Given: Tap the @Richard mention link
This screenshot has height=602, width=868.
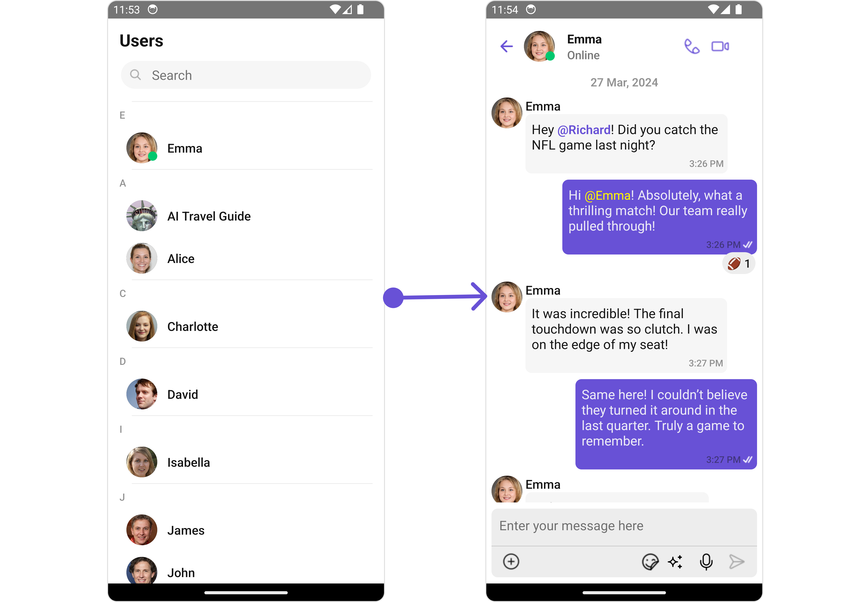Looking at the screenshot, I should [584, 130].
